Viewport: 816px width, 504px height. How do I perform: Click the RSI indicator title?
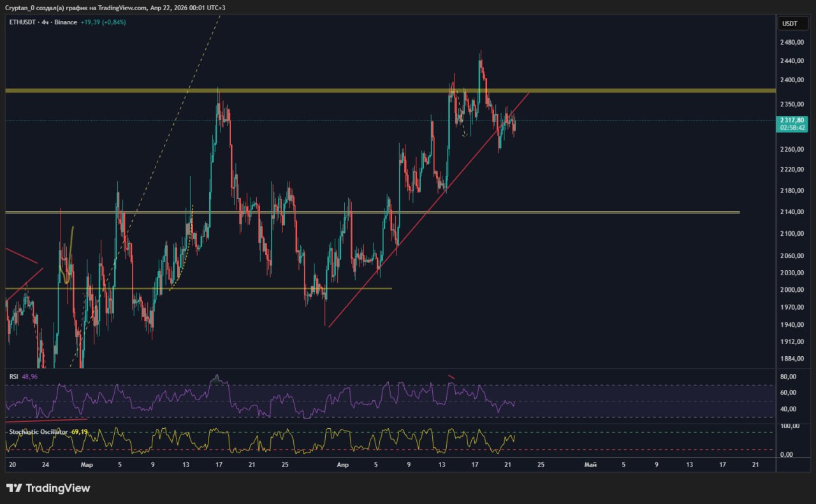[13, 377]
